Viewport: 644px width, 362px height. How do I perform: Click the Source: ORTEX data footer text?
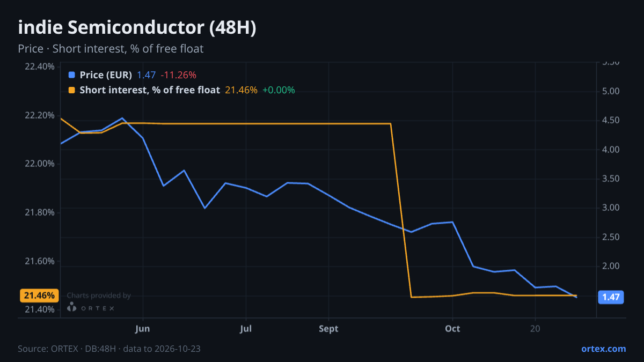pyautogui.click(x=109, y=349)
